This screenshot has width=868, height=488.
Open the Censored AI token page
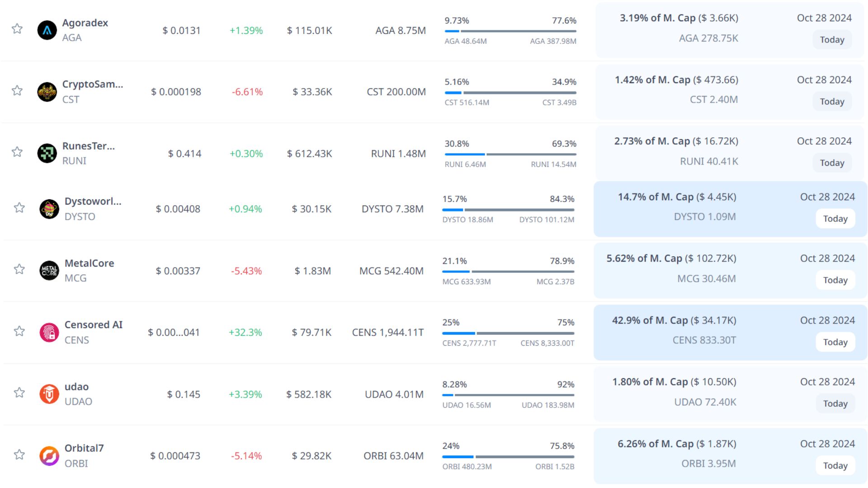click(x=93, y=325)
